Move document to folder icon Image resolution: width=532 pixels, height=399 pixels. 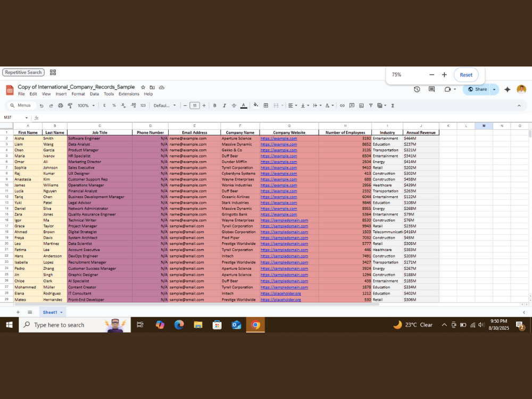pyautogui.click(x=152, y=87)
